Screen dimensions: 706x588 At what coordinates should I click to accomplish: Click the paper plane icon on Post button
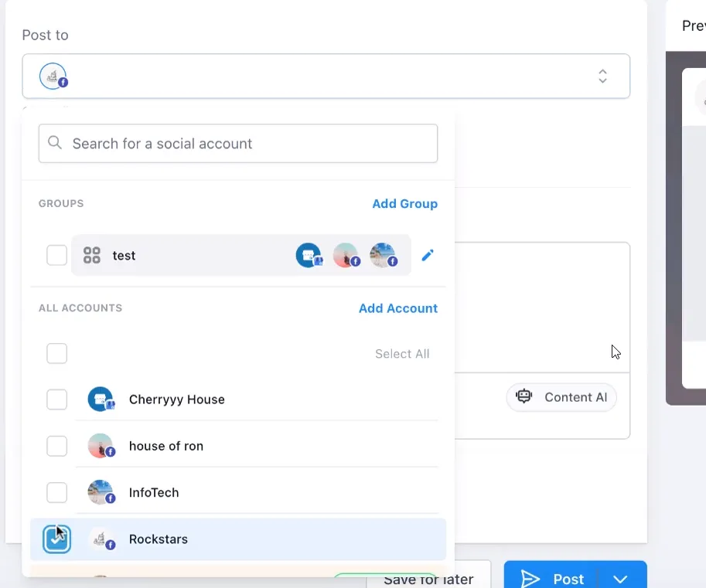530,579
